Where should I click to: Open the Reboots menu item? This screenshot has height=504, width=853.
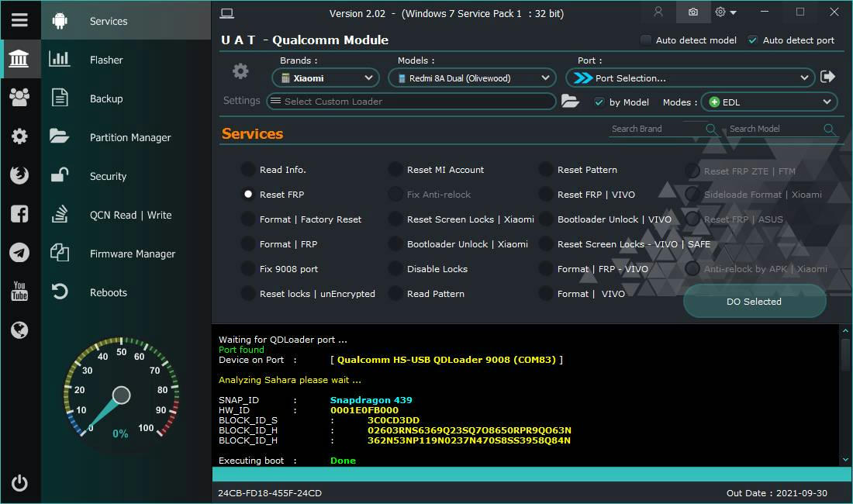click(x=126, y=292)
